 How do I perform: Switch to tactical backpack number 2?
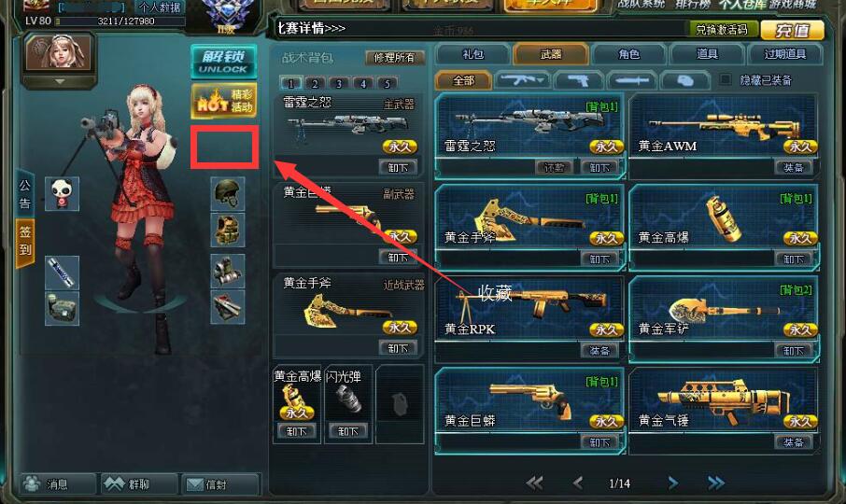click(x=315, y=83)
